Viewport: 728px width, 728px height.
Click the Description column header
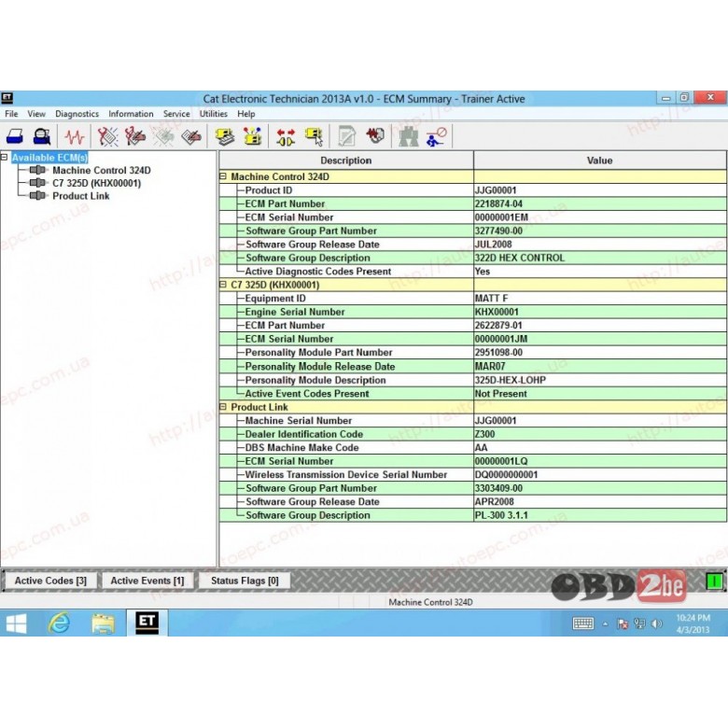coord(346,161)
